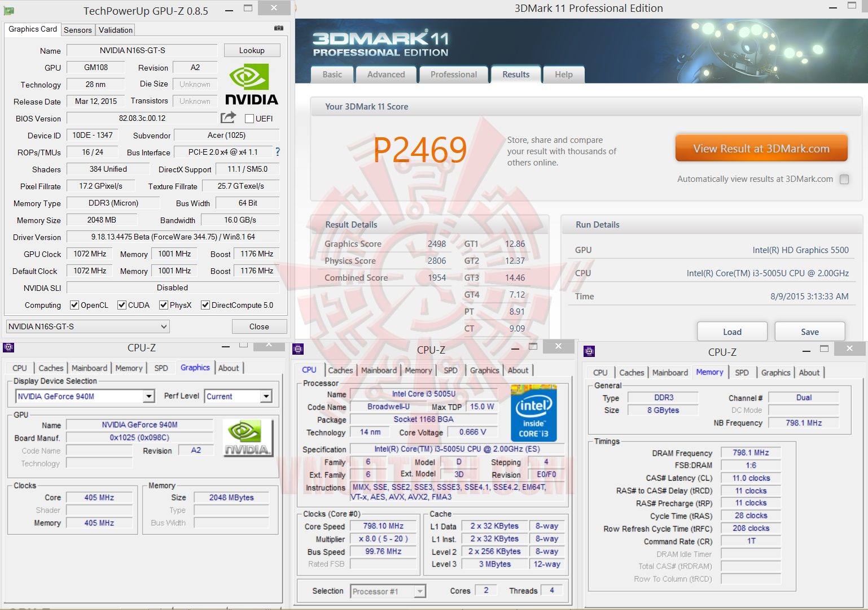Screen dimensions: 868x610
Task: Click the DRAM Frequency value 798.1 MHz
Action: click(x=751, y=453)
